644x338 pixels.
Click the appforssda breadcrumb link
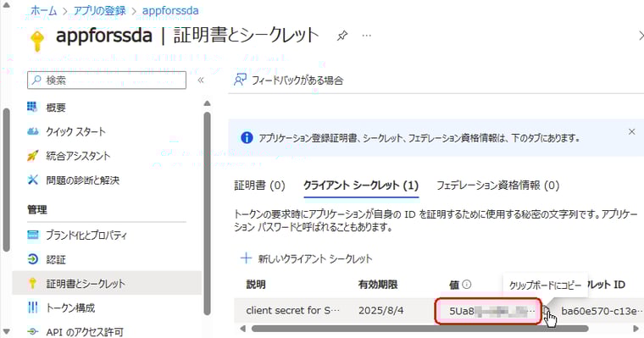point(170,10)
